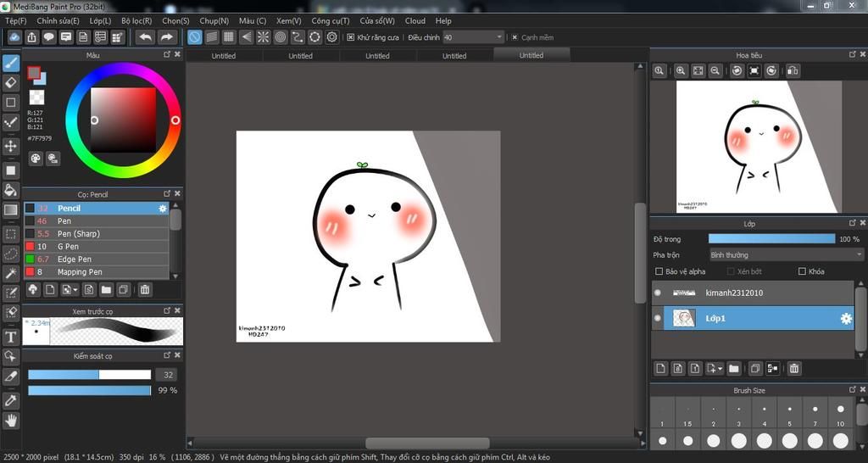Select the G Pen brush

pos(97,247)
